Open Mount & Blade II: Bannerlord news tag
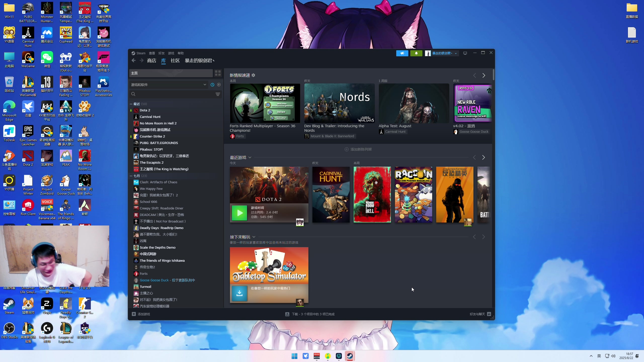This screenshot has width=644, height=362. [330, 136]
